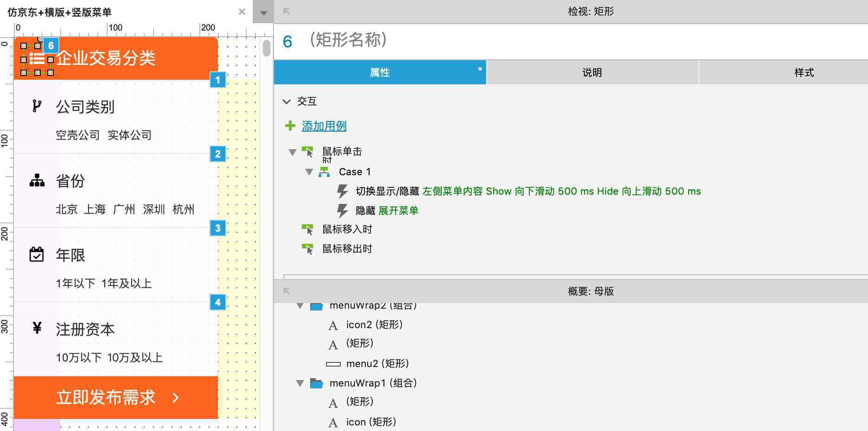Switch to the 样式 tab
Screen dimensions: 868x431
(x=804, y=72)
